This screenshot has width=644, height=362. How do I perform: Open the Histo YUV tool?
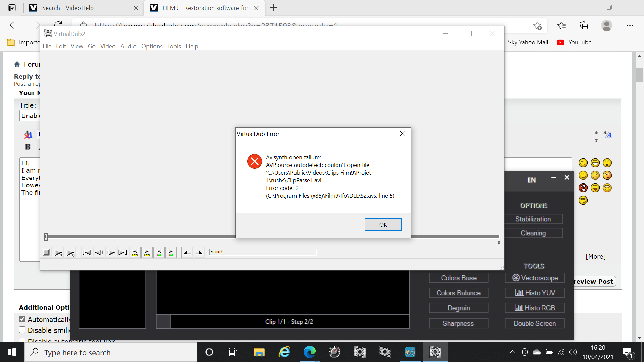click(535, 293)
